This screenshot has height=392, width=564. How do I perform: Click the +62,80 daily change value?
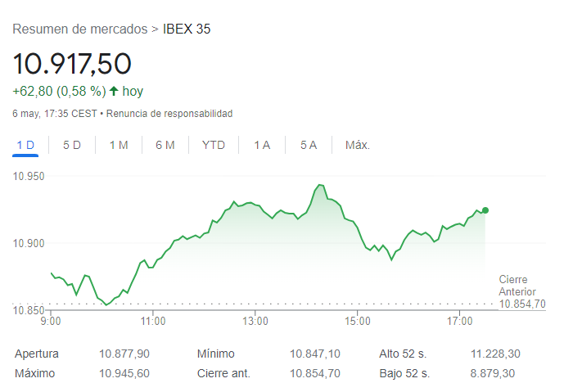tap(32, 91)
